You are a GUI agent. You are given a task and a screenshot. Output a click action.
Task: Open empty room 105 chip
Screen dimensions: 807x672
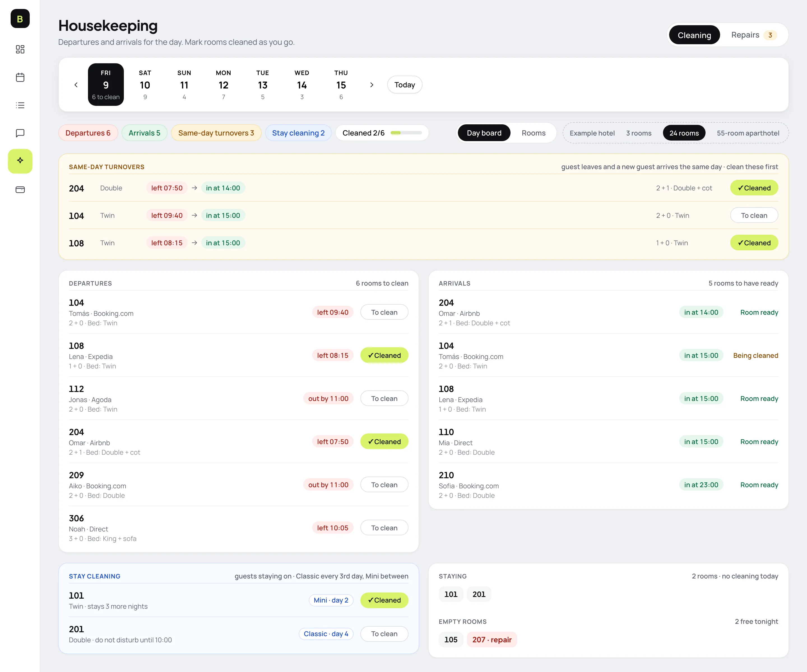coord(451,640)
